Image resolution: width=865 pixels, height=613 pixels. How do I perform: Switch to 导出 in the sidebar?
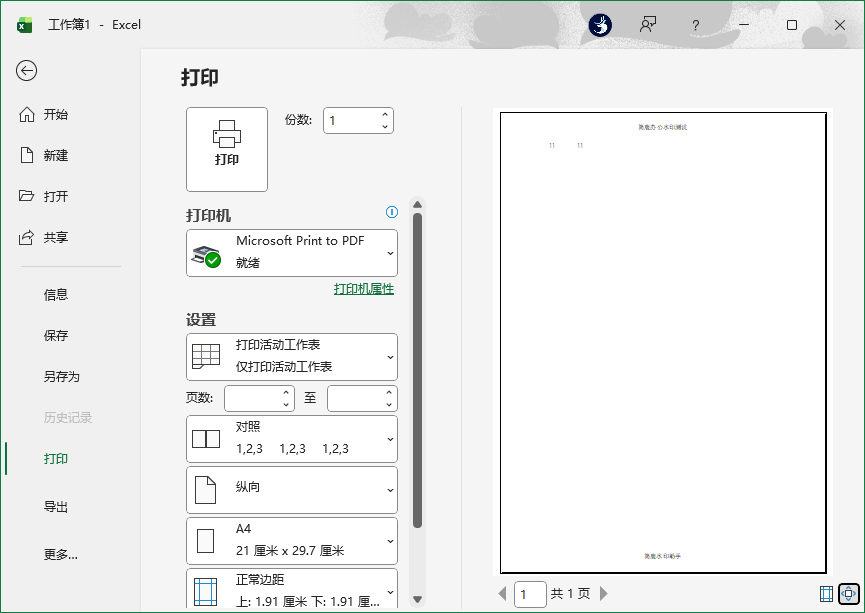[55, 507]
